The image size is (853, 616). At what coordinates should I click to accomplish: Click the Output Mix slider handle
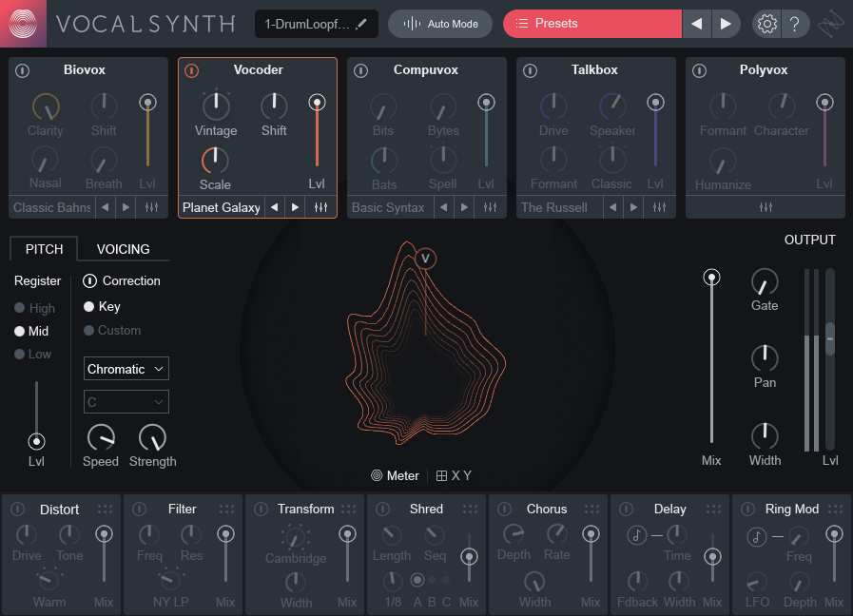pos(711,278)
